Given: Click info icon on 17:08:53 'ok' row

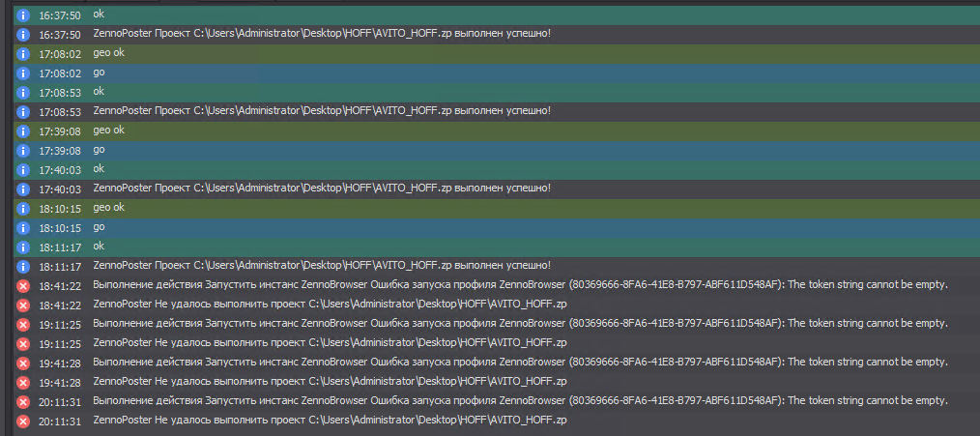Looking at the screenshot, I should click(23, 93).
